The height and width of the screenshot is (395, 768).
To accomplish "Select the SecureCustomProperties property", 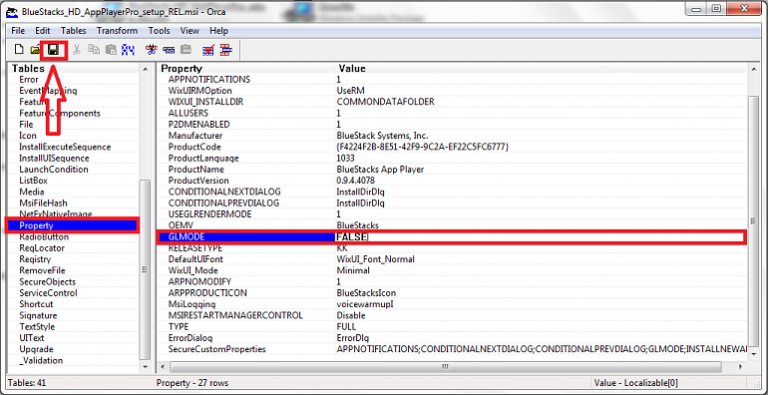I will 217,349.
